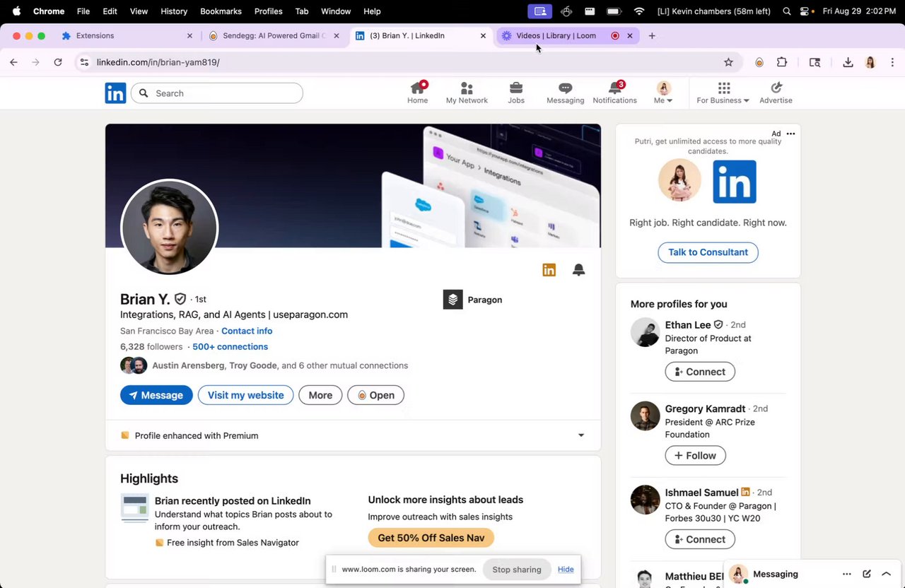Open Chrome History menu

point(174,11)
